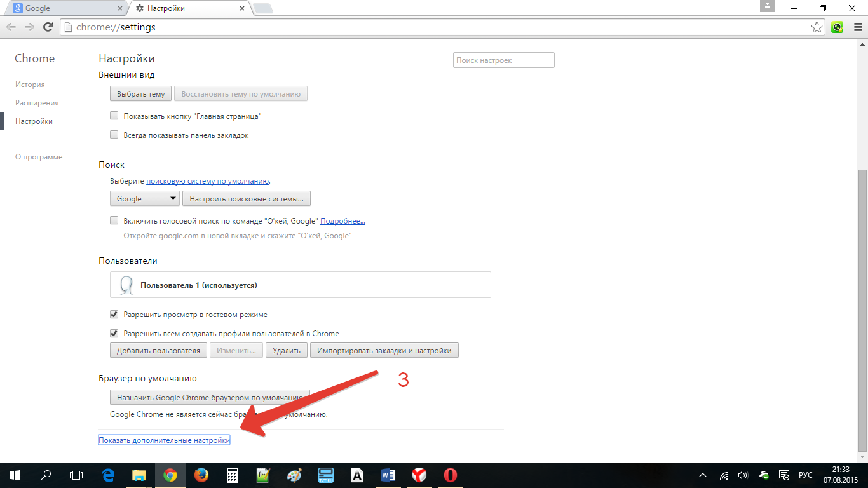Screen dimensions: 868x488
Task: Close the Настройки tab
Action: pyautogui.click(x=241, y=8)
